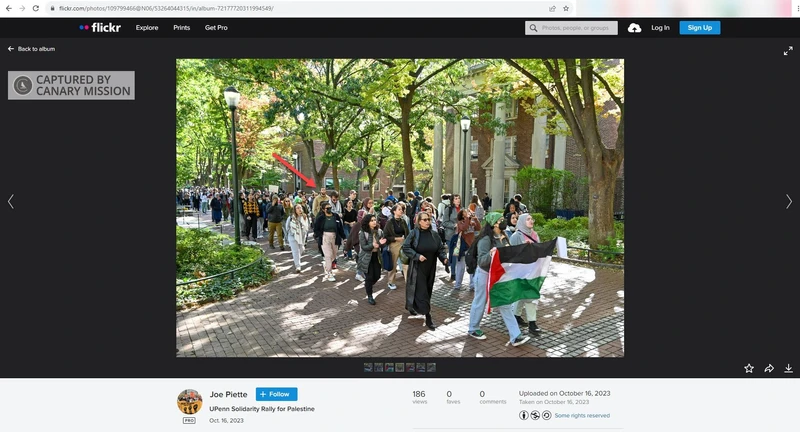Click Back to album link
The width and height of the screenshot is (800, 432).
32,49
